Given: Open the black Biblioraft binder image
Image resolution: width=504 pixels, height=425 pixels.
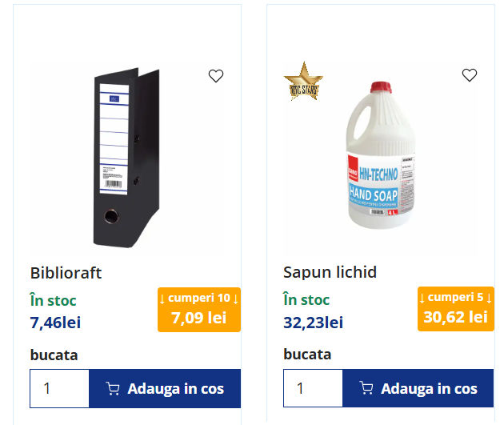Looking at the screenshot, I should click(x=126, y=158).
